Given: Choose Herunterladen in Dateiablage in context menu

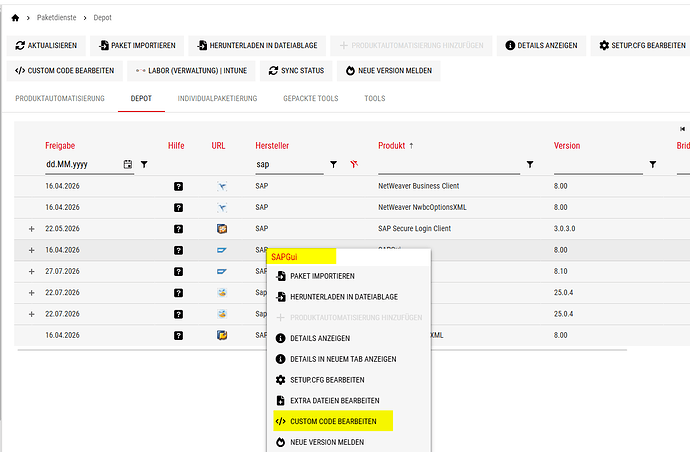Looking at the screenshot, I should pyautogui.click(x=348, y=297).
